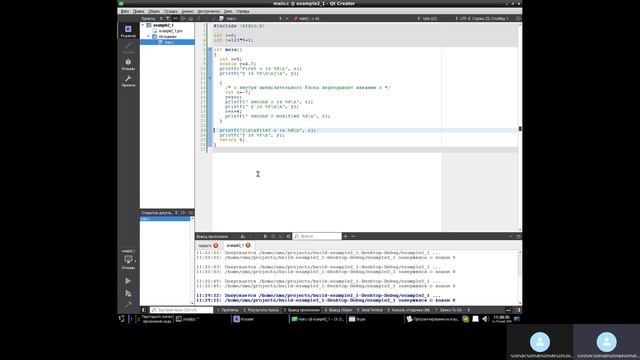The image size is (640, 360).
Task: Click the stop icon in application output toolbar
Action: (273, 236)
